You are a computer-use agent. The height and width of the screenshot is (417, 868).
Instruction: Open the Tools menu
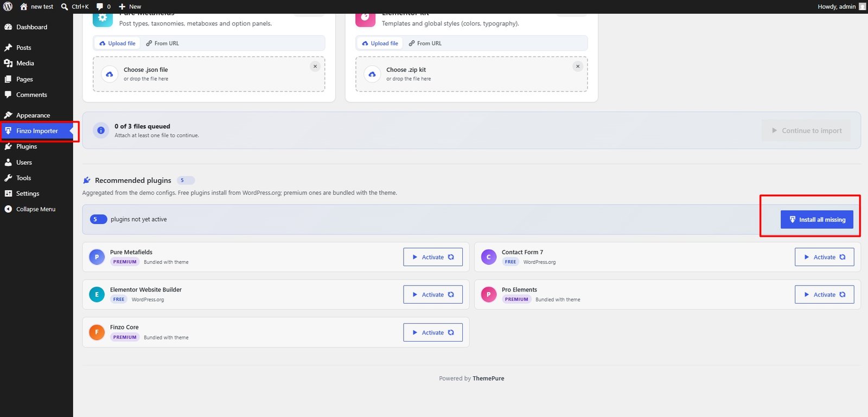pos(23,178)
